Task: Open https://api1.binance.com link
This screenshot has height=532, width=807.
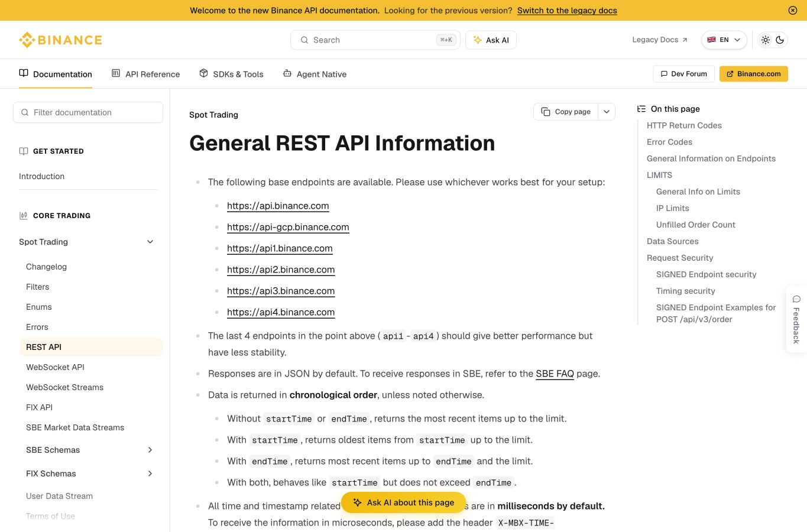Action: pyautogui.click(x=280, y=248)
